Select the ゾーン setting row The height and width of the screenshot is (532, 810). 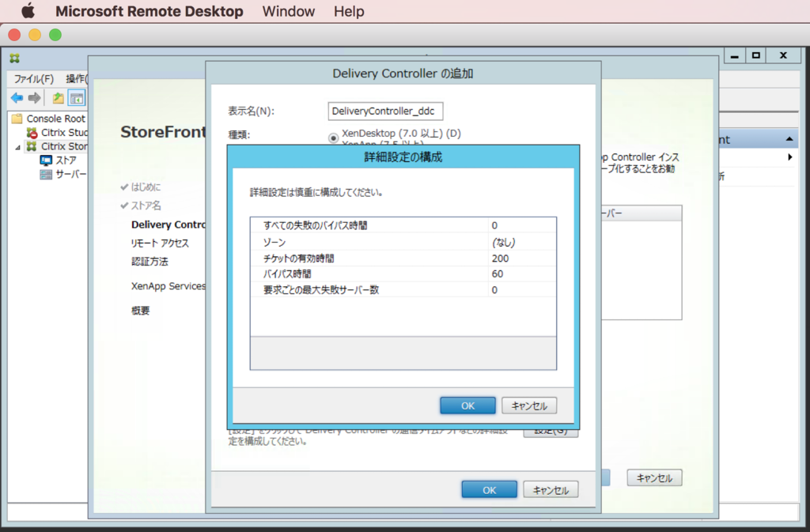point(403,241)
